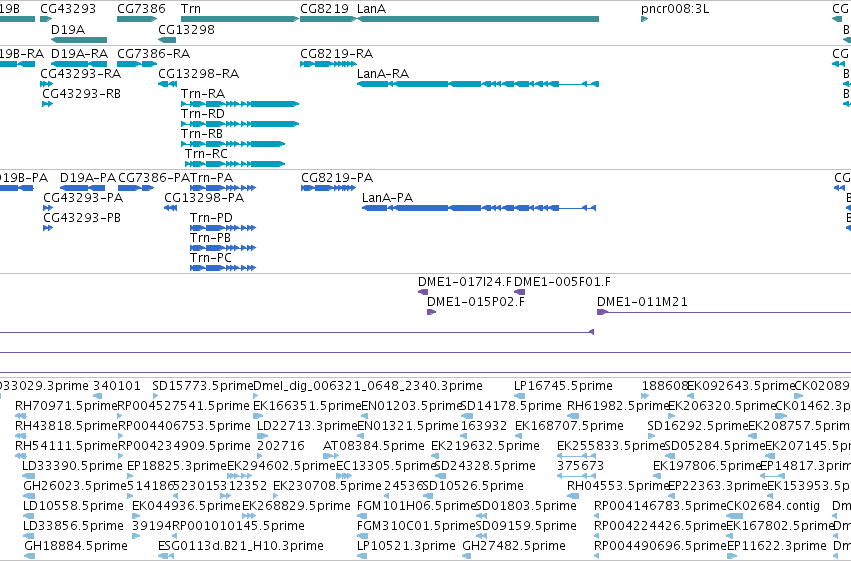Click the SD14178.5prime label
The height and width of the screenshot is (561, 851).
coord(511,406)
